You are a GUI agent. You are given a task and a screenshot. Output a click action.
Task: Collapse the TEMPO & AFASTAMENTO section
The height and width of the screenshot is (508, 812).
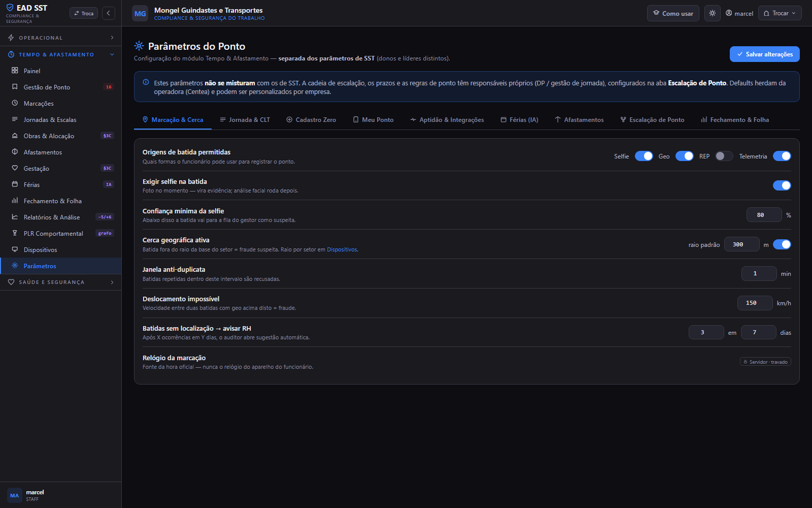pos(61,54)
